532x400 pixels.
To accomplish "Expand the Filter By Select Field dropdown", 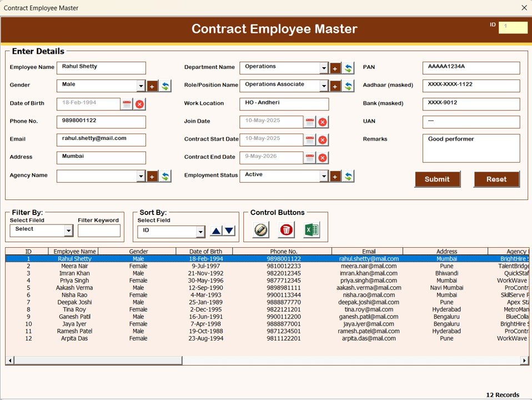I will tap(68, 231).
